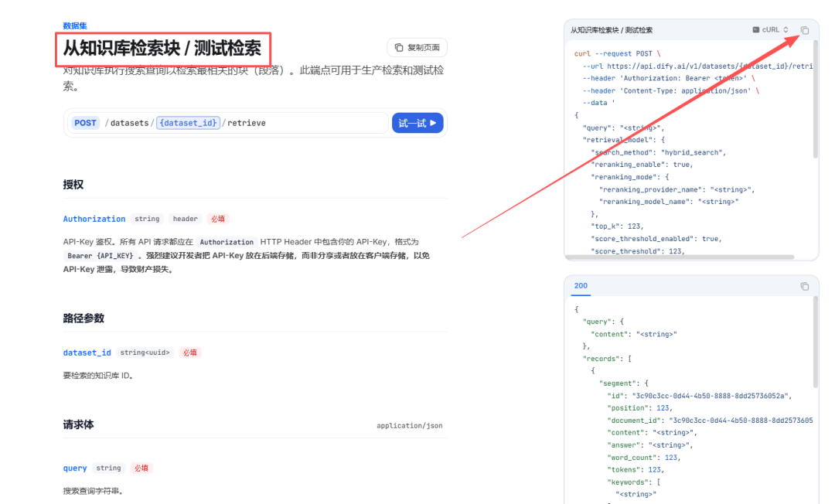Screen dimensions: 835x504
Task: Click the string type label next to query
Action: (108, 468)
